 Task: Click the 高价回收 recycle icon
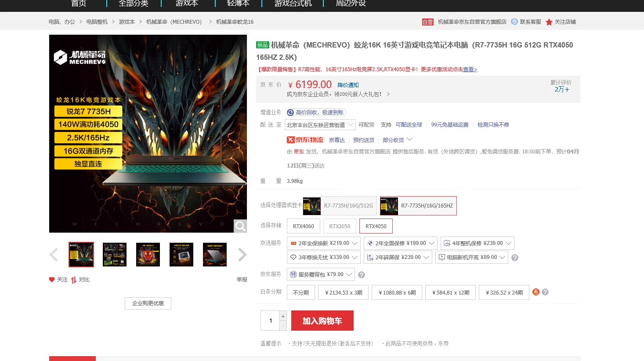[x=290, y=113]
